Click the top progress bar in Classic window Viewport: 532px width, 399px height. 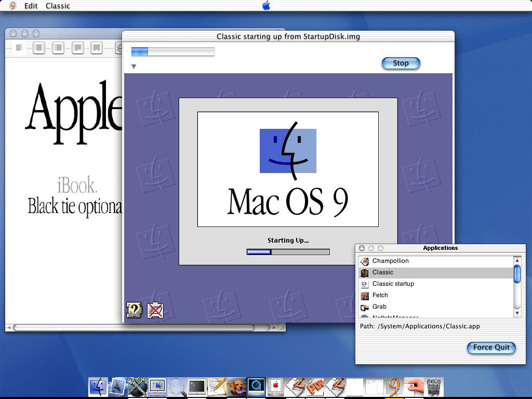[x=173, y=51]
